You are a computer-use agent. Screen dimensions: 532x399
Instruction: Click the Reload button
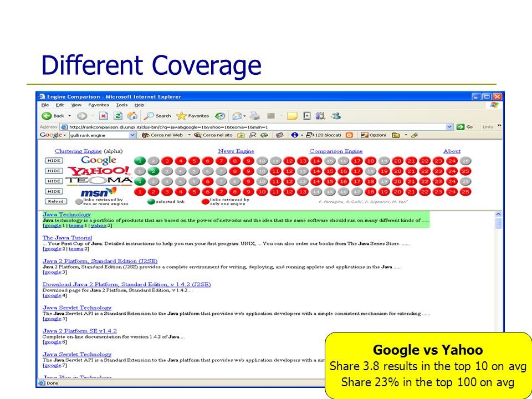[55, 201]
